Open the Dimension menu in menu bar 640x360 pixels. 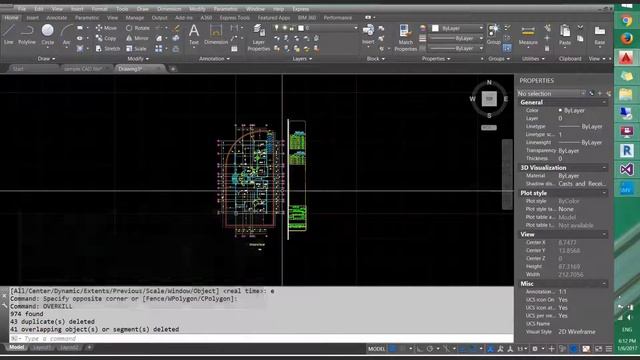pos(169,9)
